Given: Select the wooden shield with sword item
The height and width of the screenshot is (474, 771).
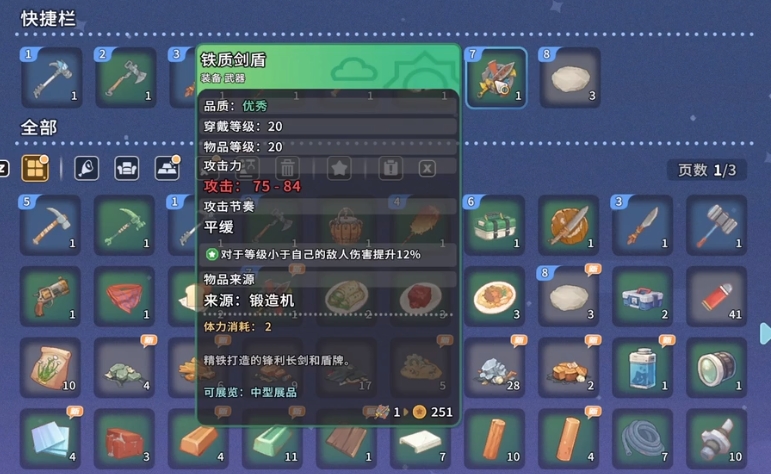Looking at the screenshot, I should coord(568,225).
